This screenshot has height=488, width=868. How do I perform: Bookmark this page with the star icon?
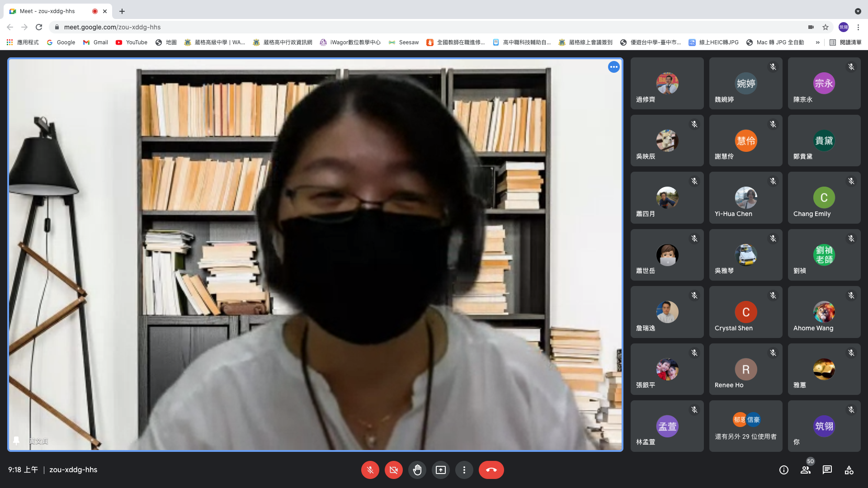coord(826,27)
